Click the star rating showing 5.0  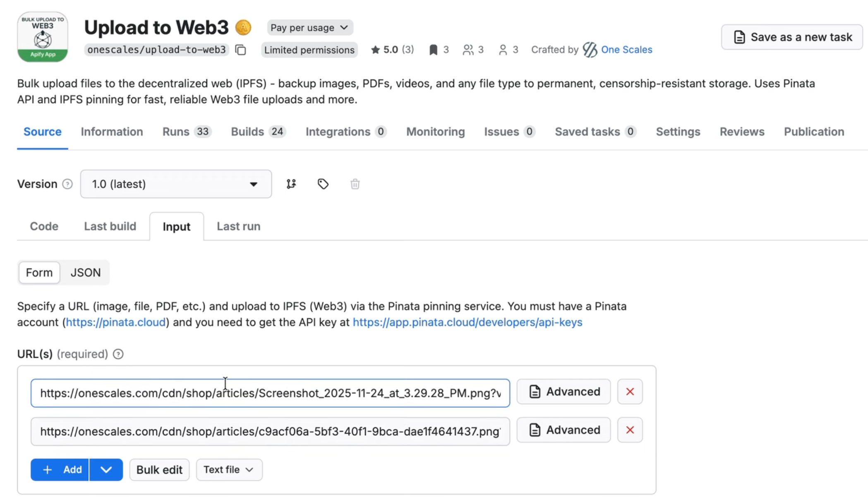[x=391, y=50]
